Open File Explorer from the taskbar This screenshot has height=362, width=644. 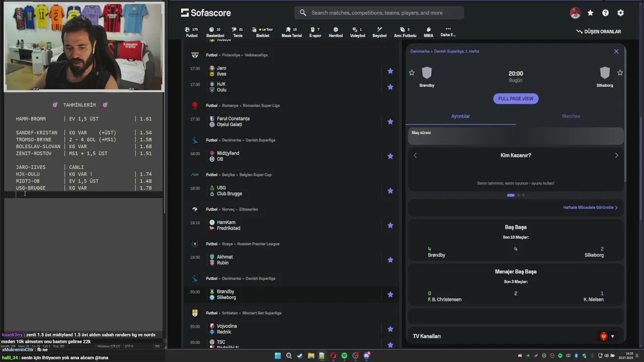click(x=311, y=355)
